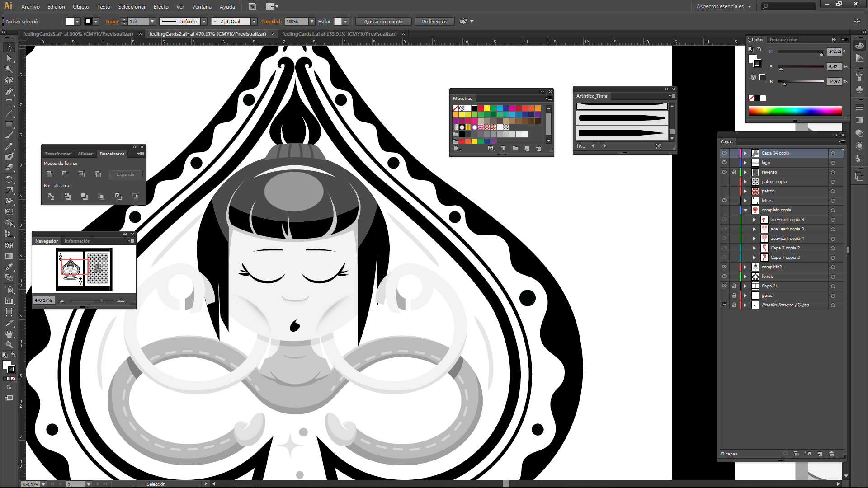Expand the fondo layer
This screenshot has height=488, width=868.
coord(745,277)
